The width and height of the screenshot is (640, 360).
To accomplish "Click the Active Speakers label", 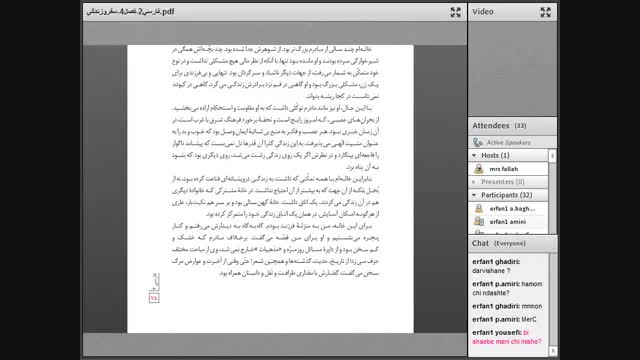I will coord(508,142).
